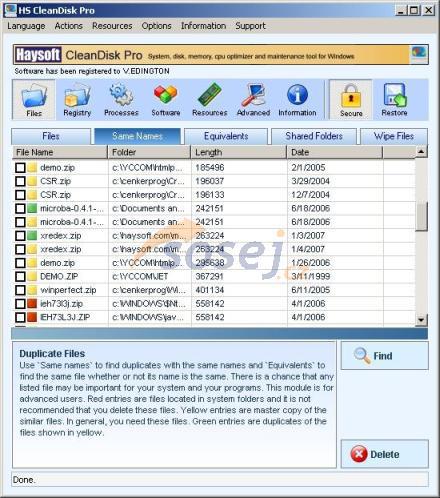Click the Done status bar text
Screen dimensions: 440x498
[x=24, y=480]
